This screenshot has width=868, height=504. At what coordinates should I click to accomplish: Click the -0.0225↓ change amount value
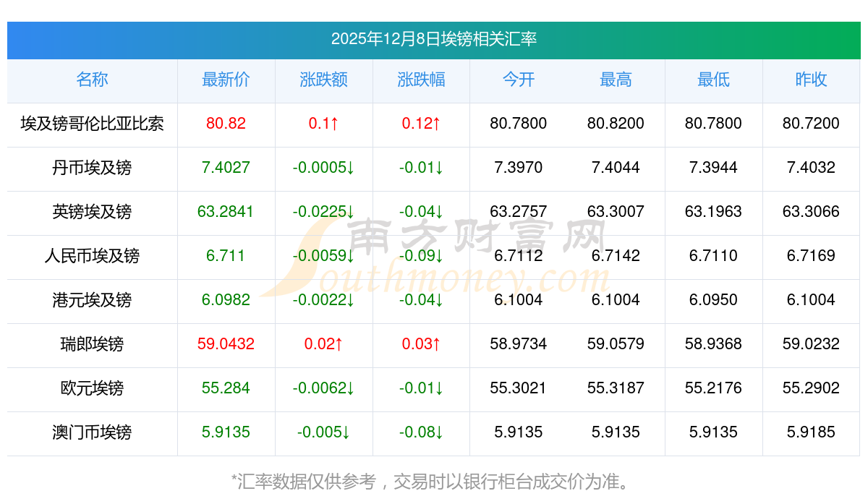coord(323,212)
